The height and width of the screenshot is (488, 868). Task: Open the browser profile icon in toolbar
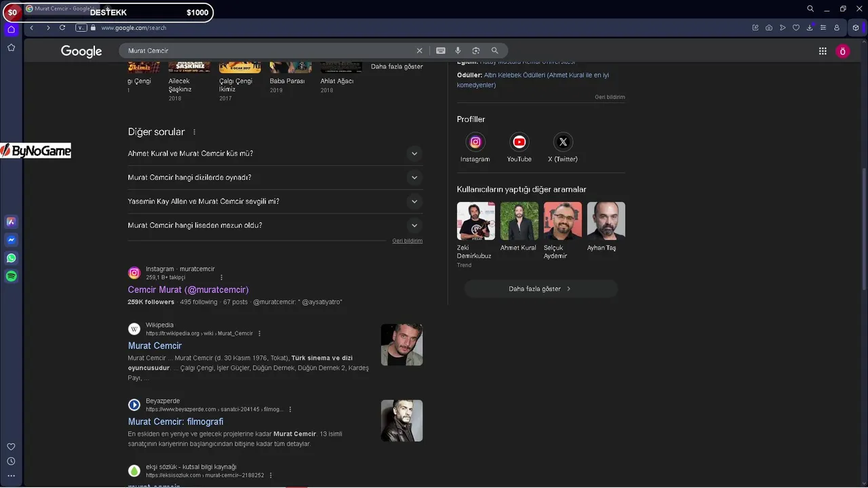[x=837, y=28]
